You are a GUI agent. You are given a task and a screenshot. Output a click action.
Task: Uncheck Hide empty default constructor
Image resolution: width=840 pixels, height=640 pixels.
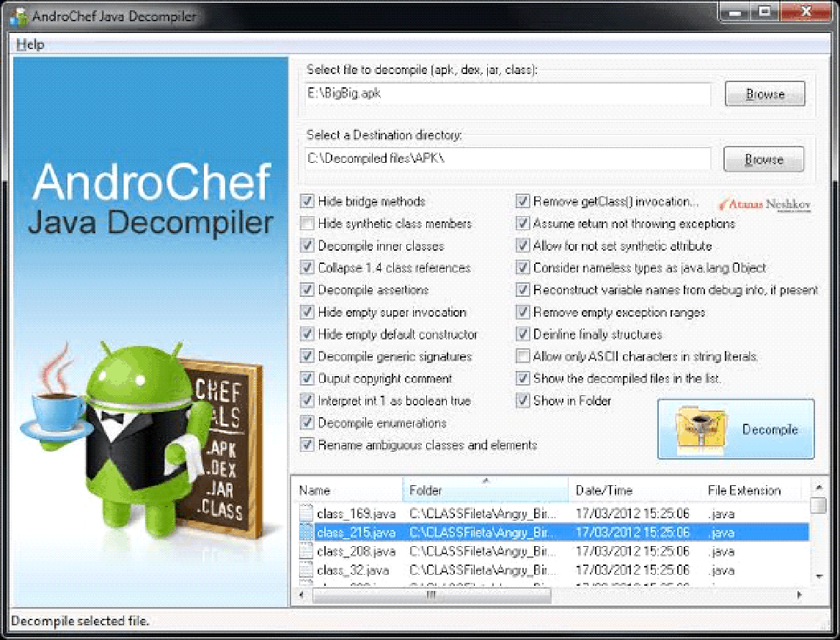tap(307, 334)
